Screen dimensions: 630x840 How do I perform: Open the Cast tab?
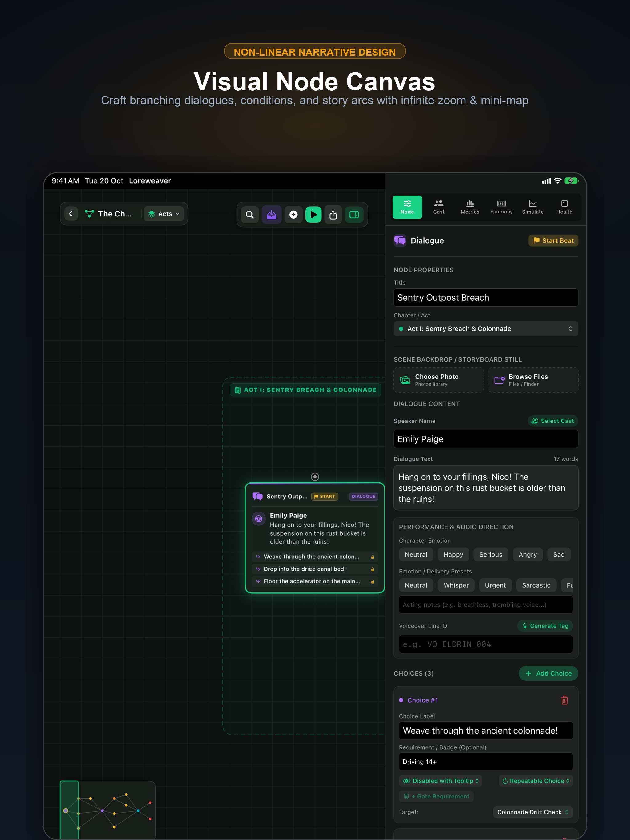(439, 207)
